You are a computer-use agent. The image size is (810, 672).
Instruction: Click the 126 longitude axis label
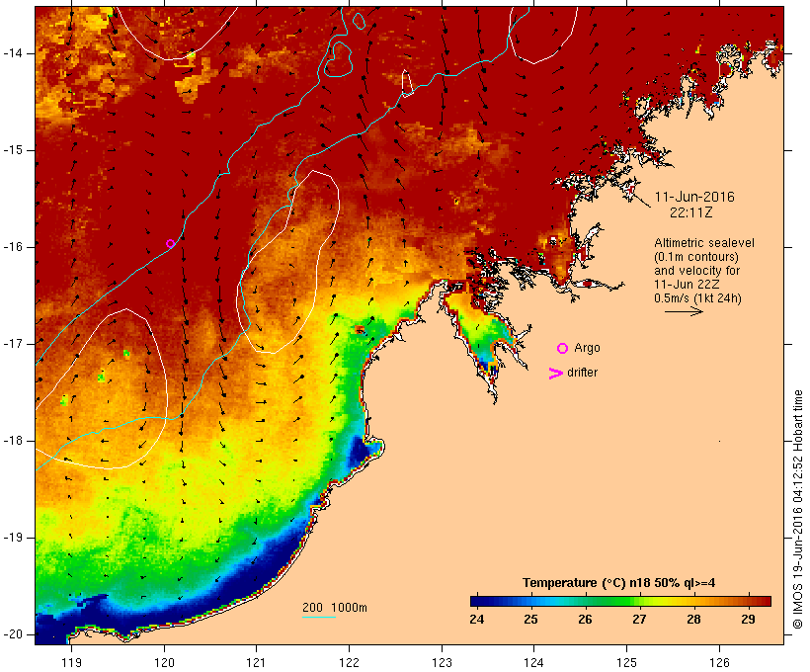pos(719,662)
